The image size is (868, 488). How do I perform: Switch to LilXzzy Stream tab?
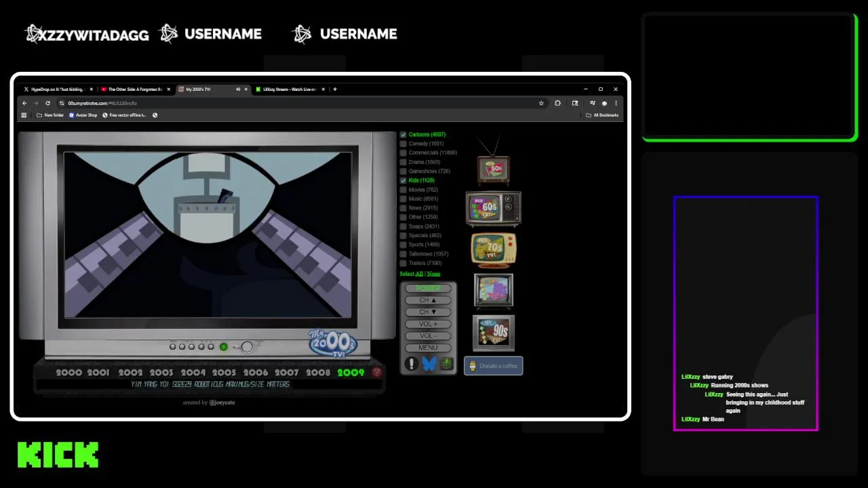(x=290, y=89)
